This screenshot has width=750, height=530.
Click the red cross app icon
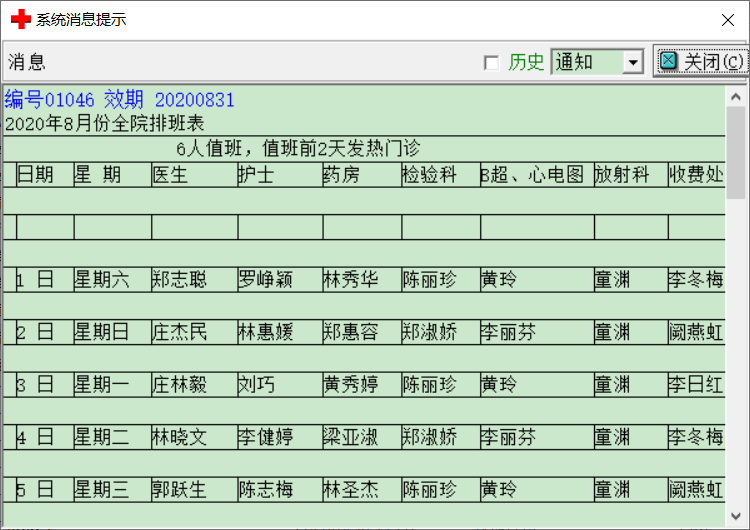[21, 20]
